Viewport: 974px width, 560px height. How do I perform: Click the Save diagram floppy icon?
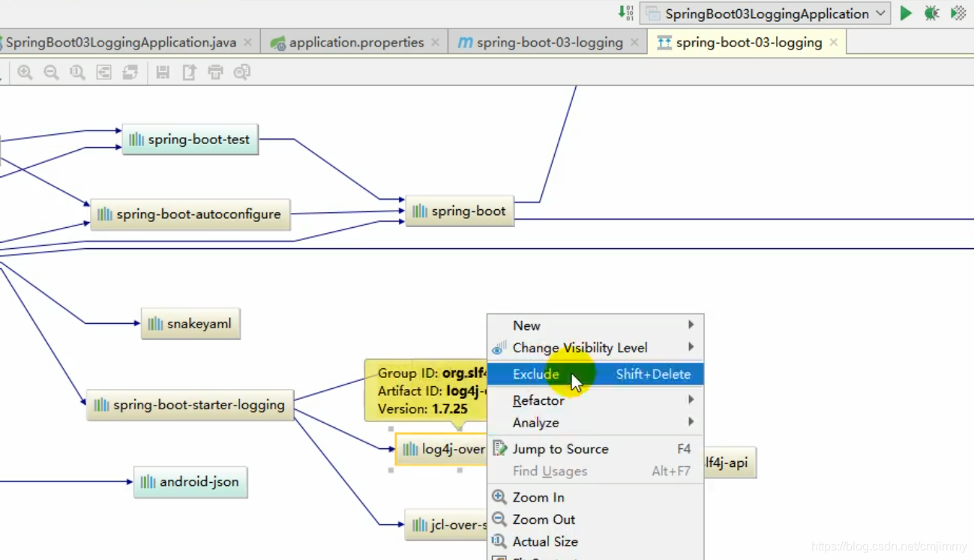coord(163,73)
